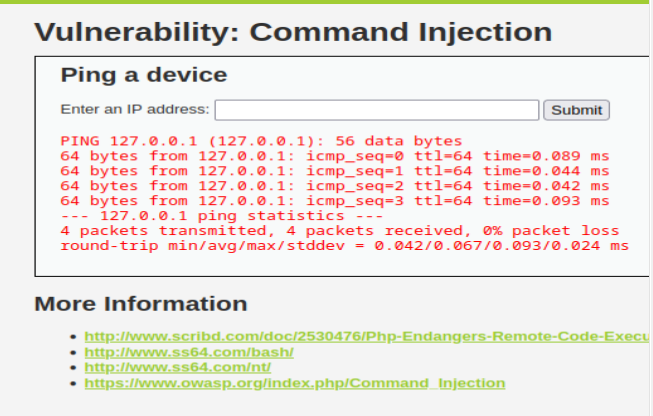This screenshot has width=653, height=416.
Task: Open the OWASP Command_Injection link
Action: [295, 383]
